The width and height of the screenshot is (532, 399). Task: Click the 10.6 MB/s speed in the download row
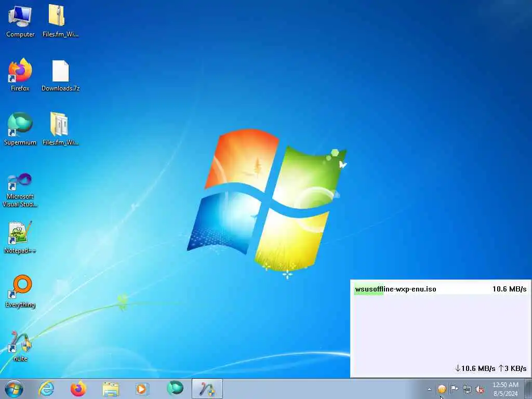[510, 289]
